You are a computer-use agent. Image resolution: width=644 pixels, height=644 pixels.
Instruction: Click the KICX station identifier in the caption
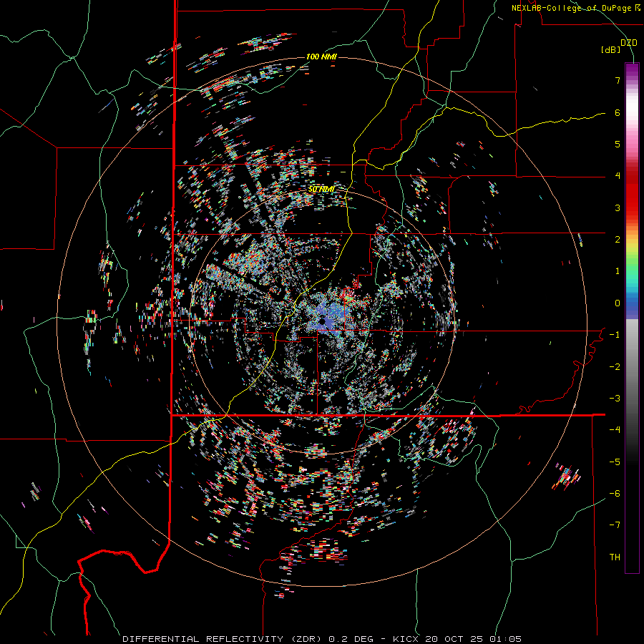pos(404,639)
